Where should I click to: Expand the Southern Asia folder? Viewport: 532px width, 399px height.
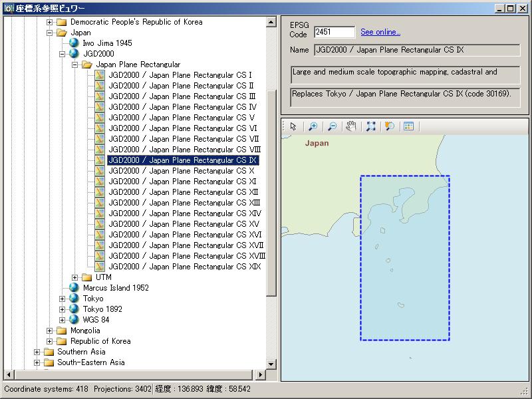click(x=37, y=352)
